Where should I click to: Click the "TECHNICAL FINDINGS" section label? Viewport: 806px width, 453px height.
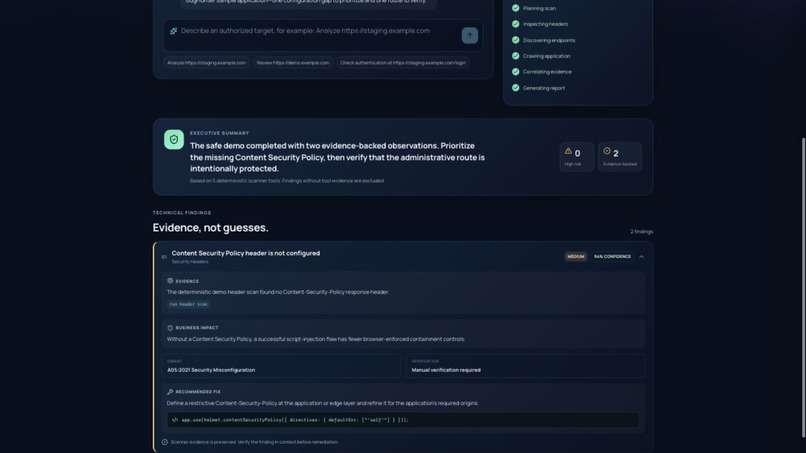click(182, 212)
